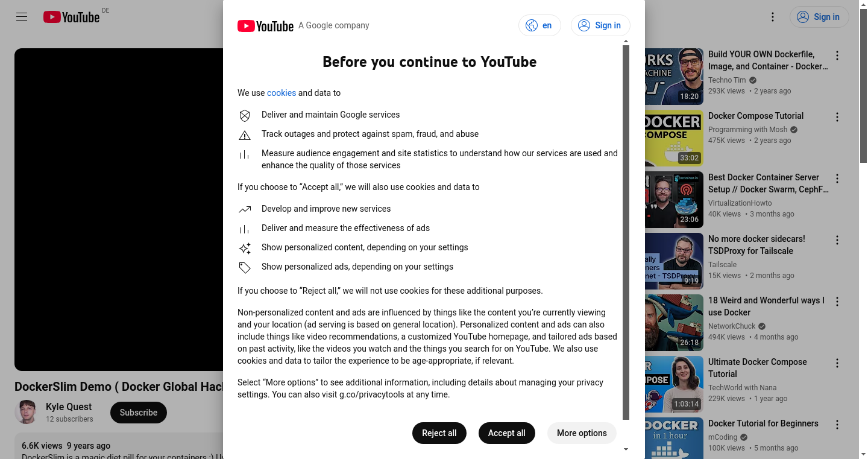Open the VirtualizationHowto channel name

pyautogui.click(x=740, y=203)
